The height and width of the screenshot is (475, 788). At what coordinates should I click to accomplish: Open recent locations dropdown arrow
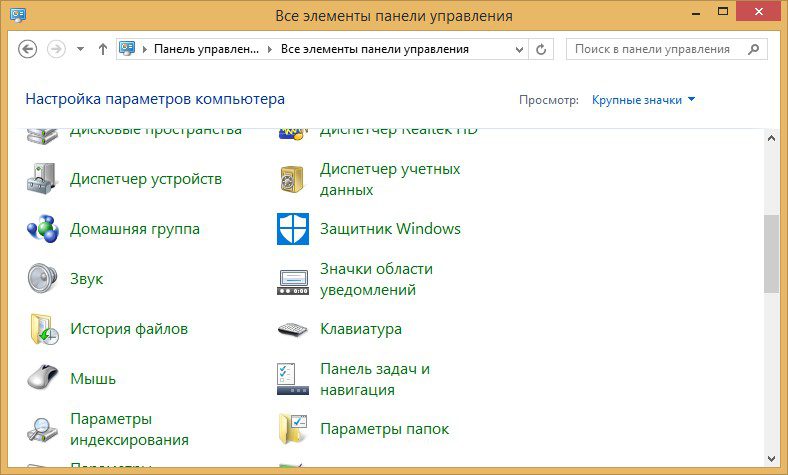click(80, 49)
